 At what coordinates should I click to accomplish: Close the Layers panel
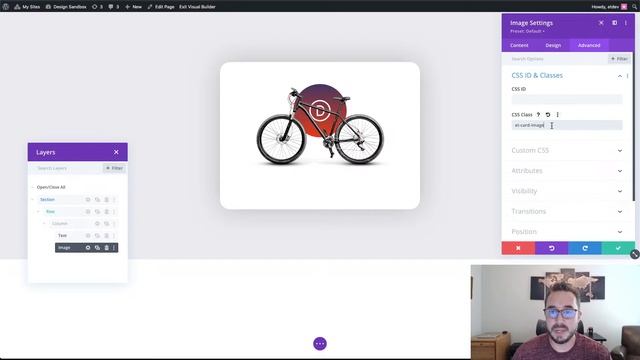pos(116,152)
